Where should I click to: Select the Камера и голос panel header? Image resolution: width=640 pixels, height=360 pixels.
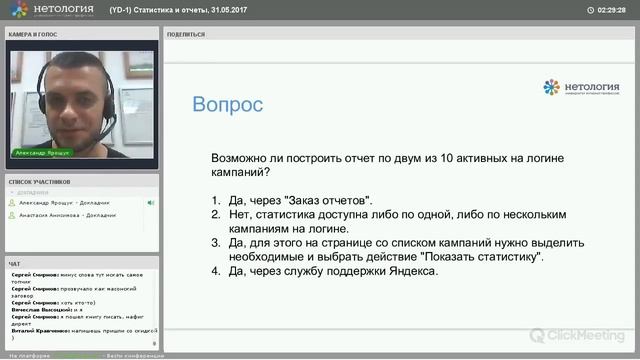[x=82, y=34]
